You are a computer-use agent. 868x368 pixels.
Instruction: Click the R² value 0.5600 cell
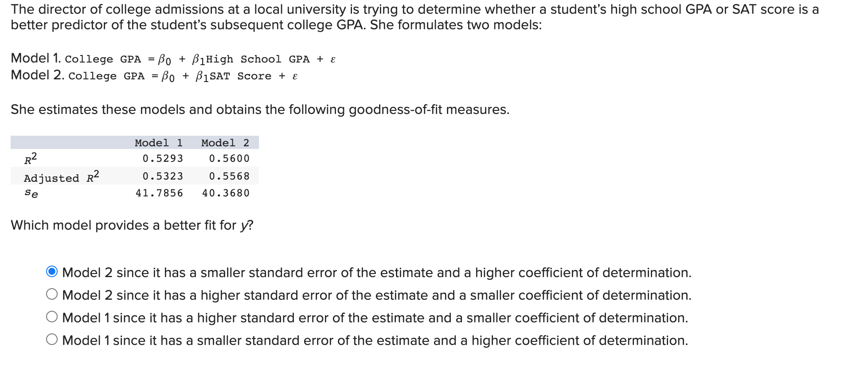pyautogui.click(x=229, y=158)
